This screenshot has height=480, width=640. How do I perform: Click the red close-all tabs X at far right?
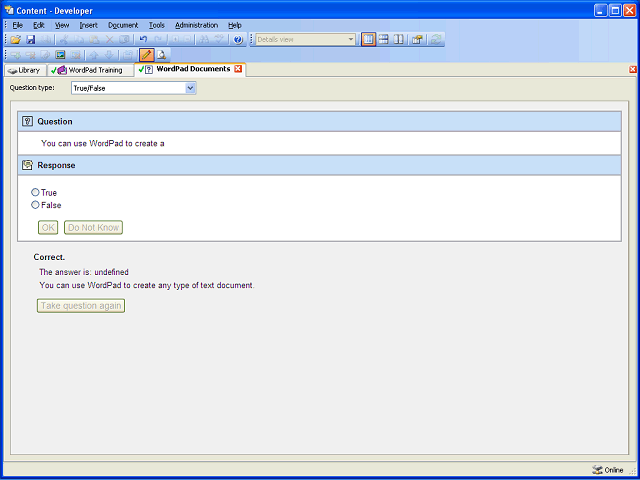633,69
